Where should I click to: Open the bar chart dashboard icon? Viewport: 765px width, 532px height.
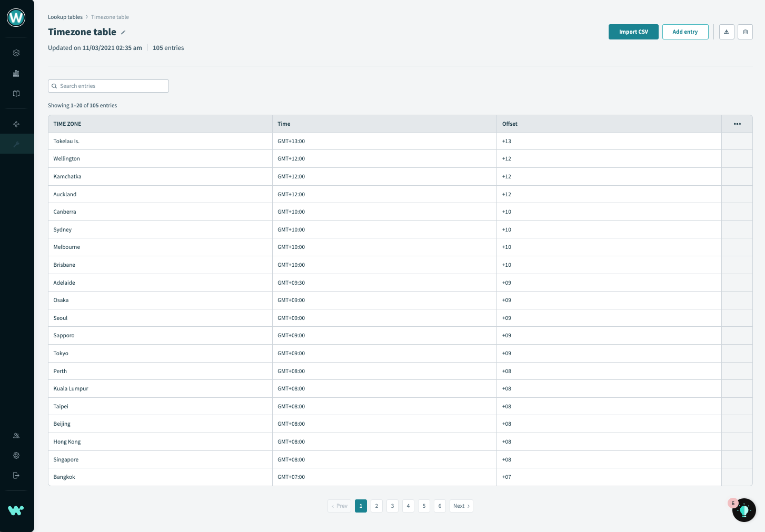point(16,73)
